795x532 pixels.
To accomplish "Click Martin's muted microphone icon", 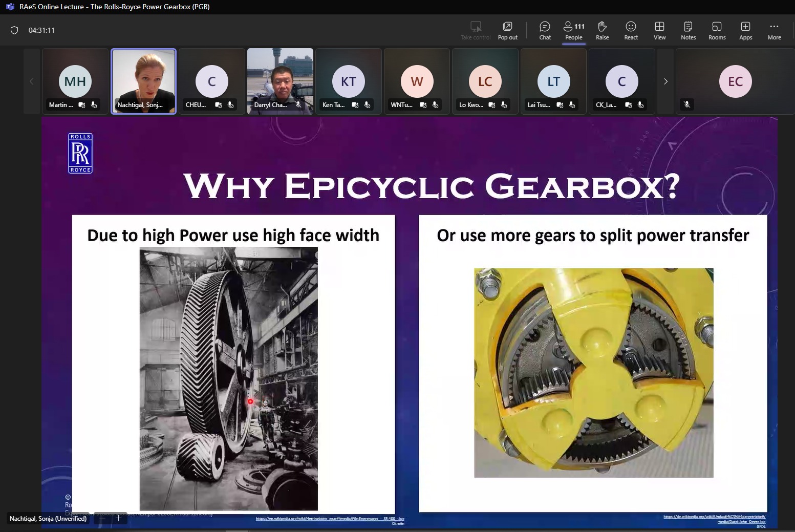I will (x=94, y=104).
